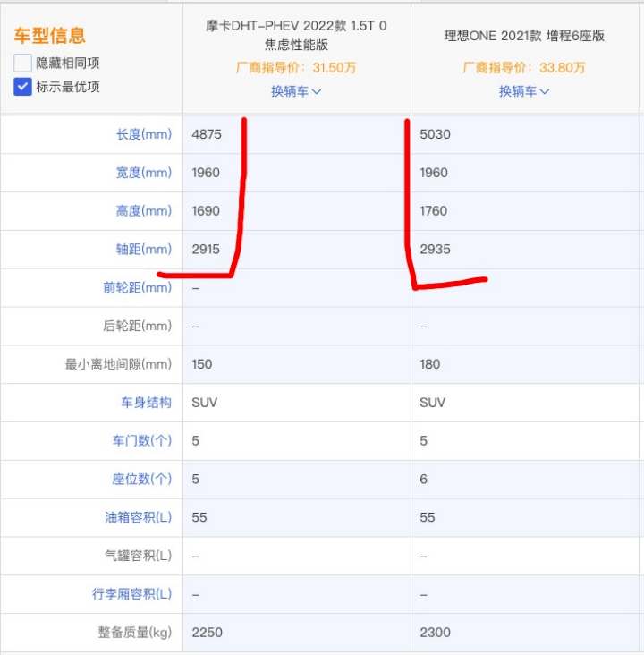Open the 摩卡DHT-PHEV 2022款 model title
This screenshot has height=655, width=644.
coord(296,35)
